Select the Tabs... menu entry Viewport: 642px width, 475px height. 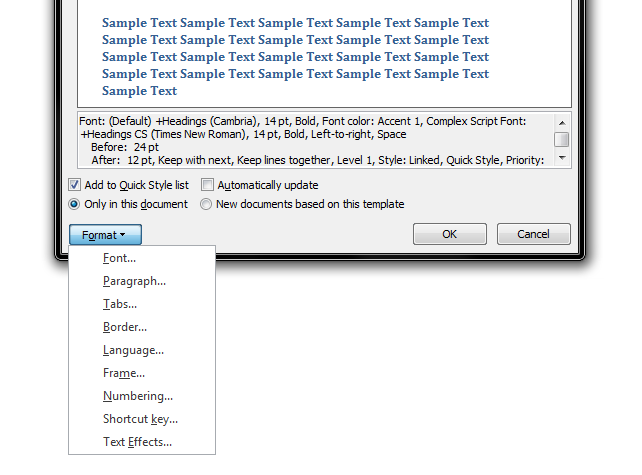[x=120, y=304]
